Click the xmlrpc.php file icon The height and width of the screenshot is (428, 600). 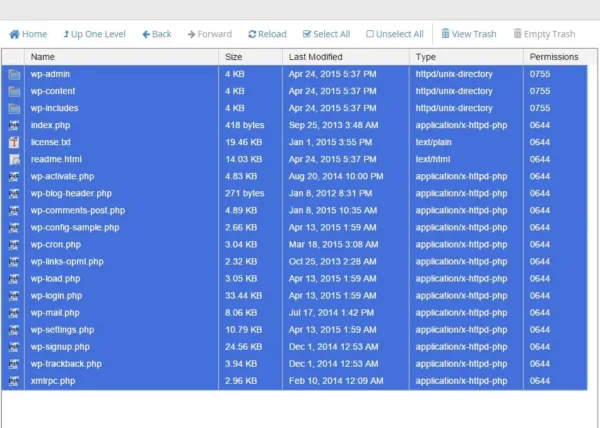pos(14,381)
